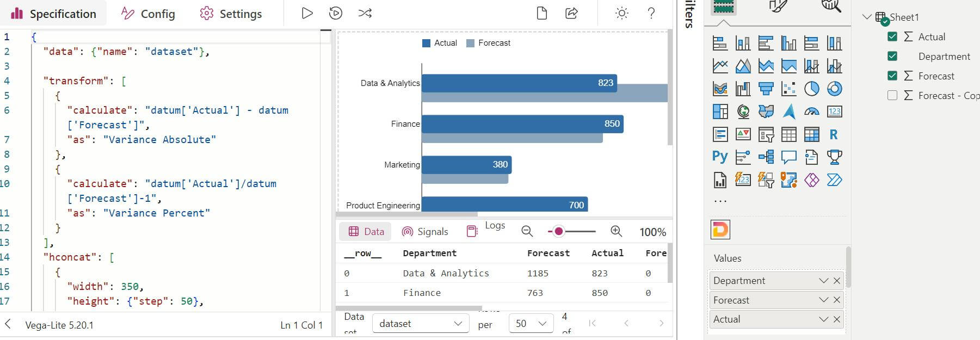Select the line chart visual
Image resolution: width=980 pixels, height=340 pixels.
[720, 66]
